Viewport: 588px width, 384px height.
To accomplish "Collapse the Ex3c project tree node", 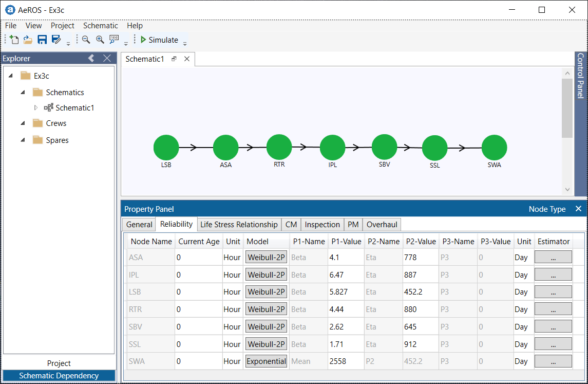I will point(11,76).
